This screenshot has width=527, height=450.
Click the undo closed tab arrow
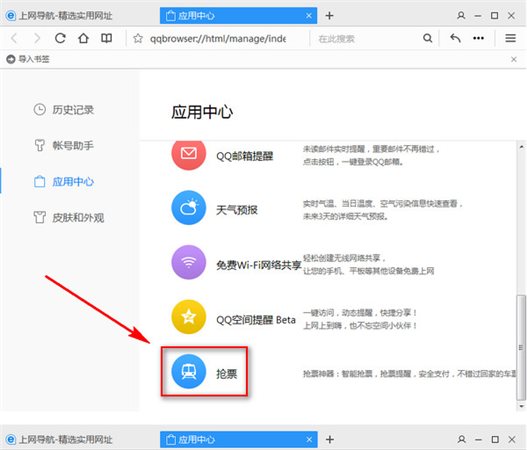point(455,38)
